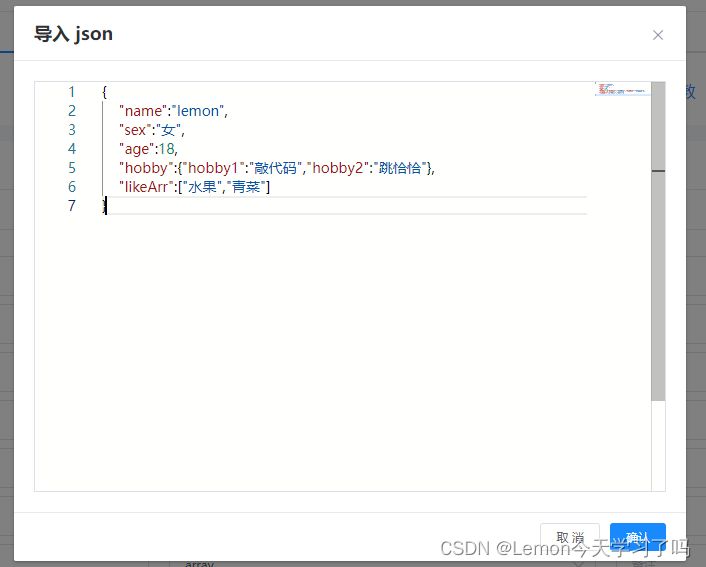706x567 pixels.
Task: Click the "likeArr" key in the editor
Action: tap(148, 187)
